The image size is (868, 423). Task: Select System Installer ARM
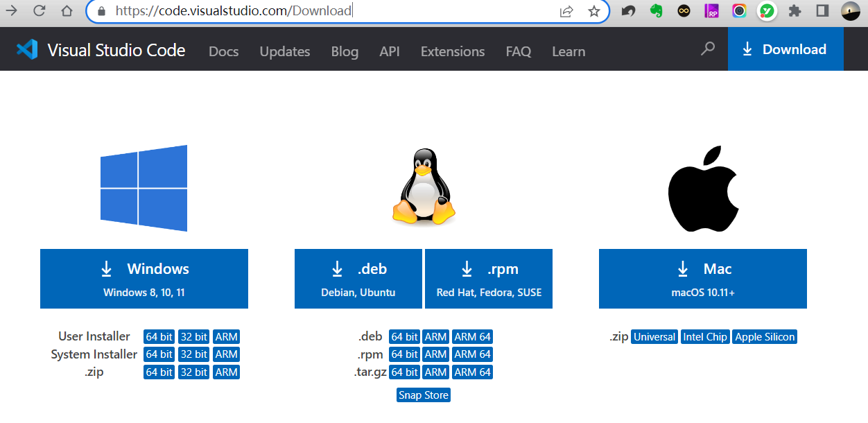point(227,354)
